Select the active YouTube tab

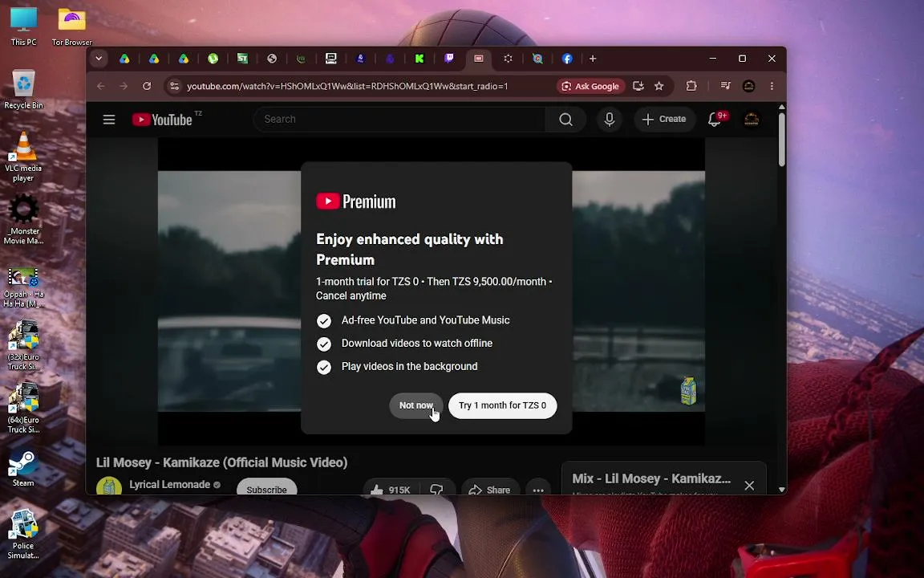(x=479, y=59)
